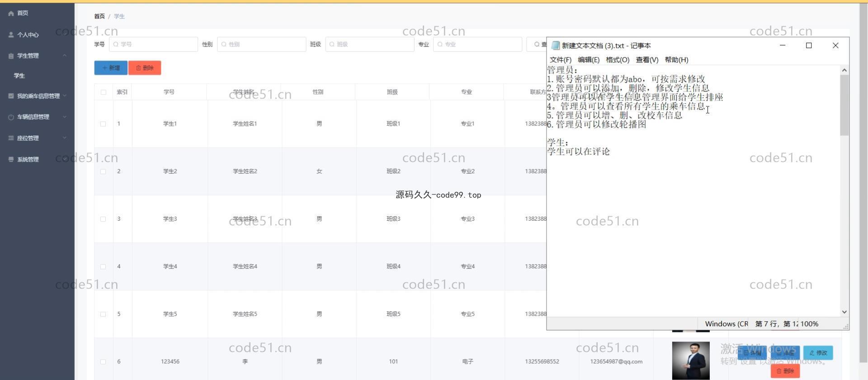Minimize the Notepad window
The width and height of the screenshot is (868, 380).
click(783, 46)
